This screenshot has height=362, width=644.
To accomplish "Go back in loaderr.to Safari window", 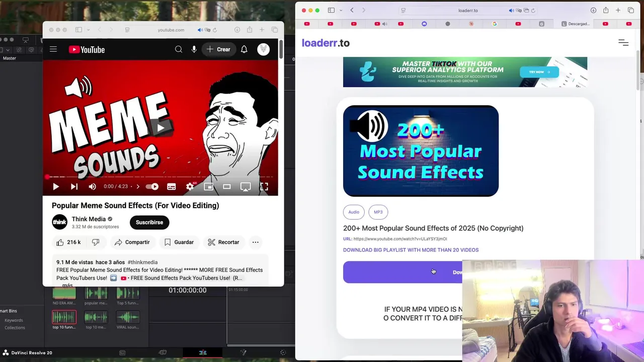I will coord(352,11).
